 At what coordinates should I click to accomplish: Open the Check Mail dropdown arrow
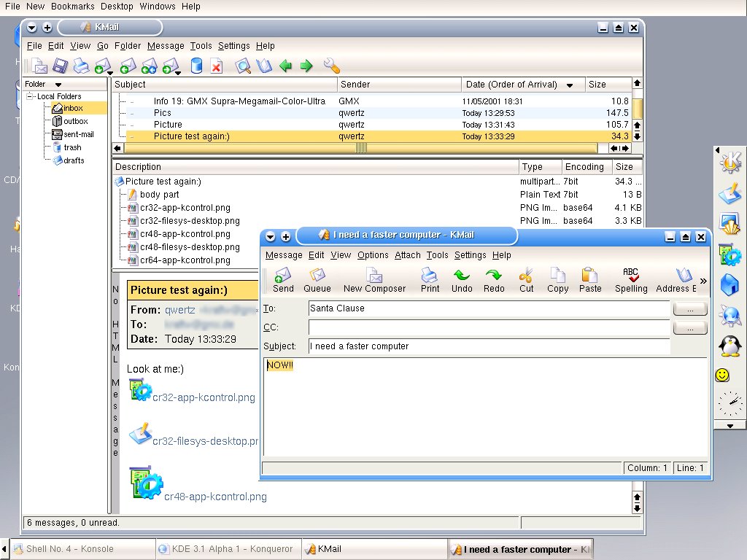(x=111, y=73)
